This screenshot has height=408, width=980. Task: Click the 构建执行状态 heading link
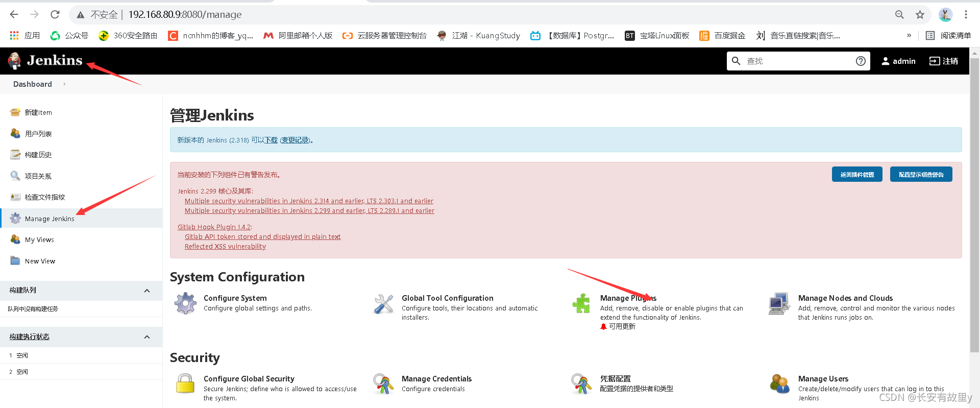click(x=29, y=337)
